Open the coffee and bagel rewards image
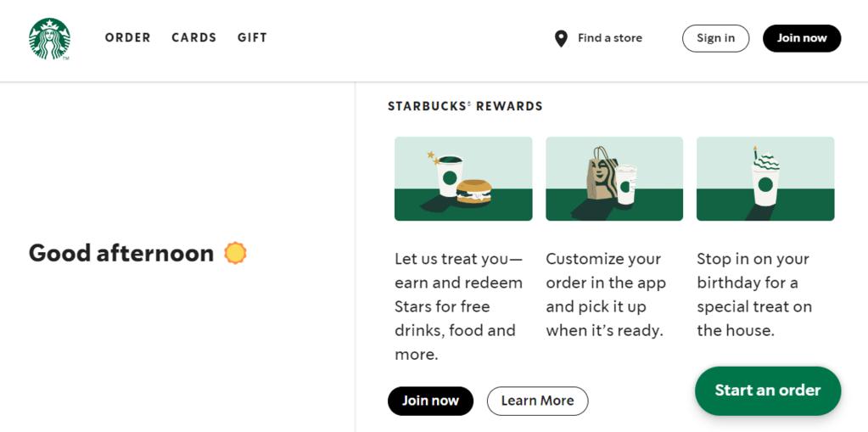This screenshot has width=868, height=432. pyautogui.click(x=463, y=179)
